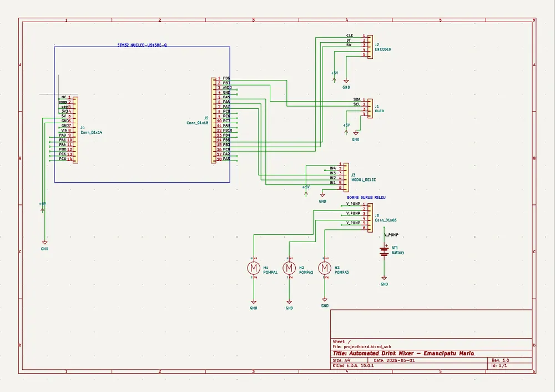Click the KiCad E.D.A. 10.0.1 text

[353, 365]
